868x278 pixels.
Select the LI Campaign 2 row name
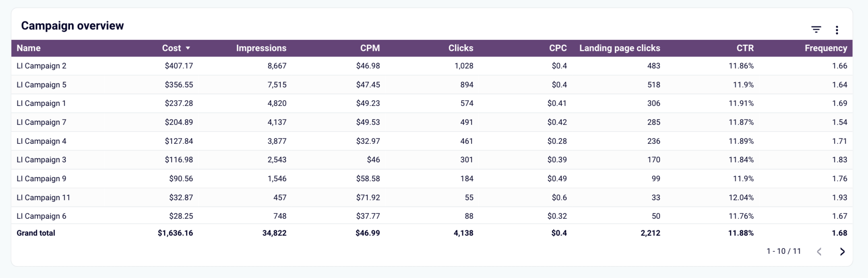tap(41, 66)
